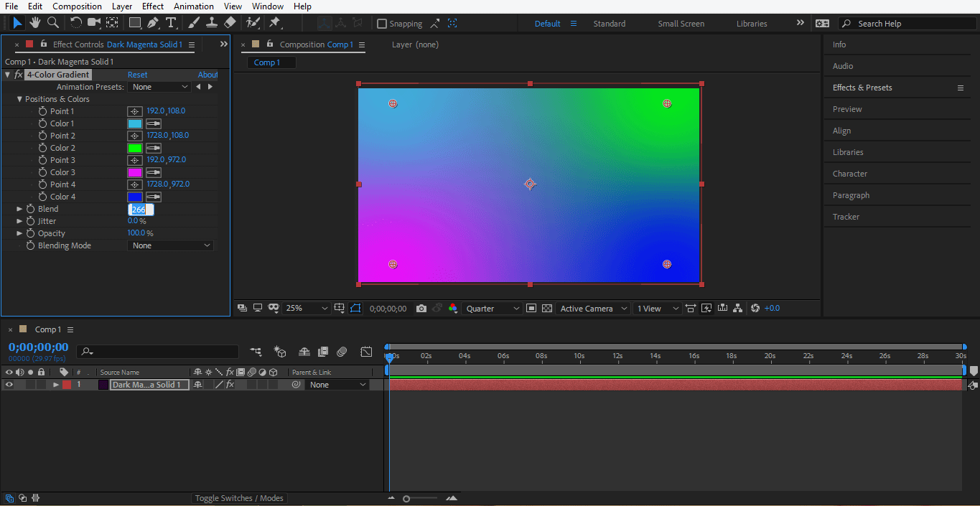980x506 pixels.
Task: Select the Puppet Pin tool
Action: pos(275,23)
